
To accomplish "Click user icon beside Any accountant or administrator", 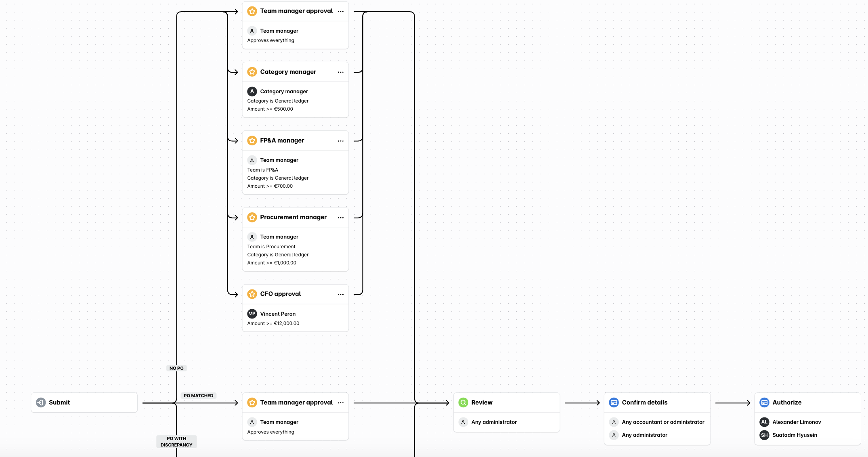I will pyautogui.click(x=614, y=422).
